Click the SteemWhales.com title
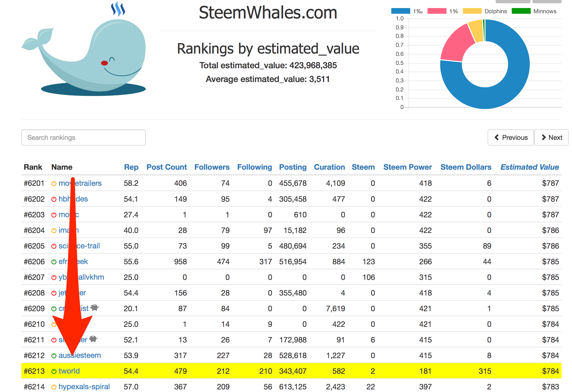 tap(268, 13)
